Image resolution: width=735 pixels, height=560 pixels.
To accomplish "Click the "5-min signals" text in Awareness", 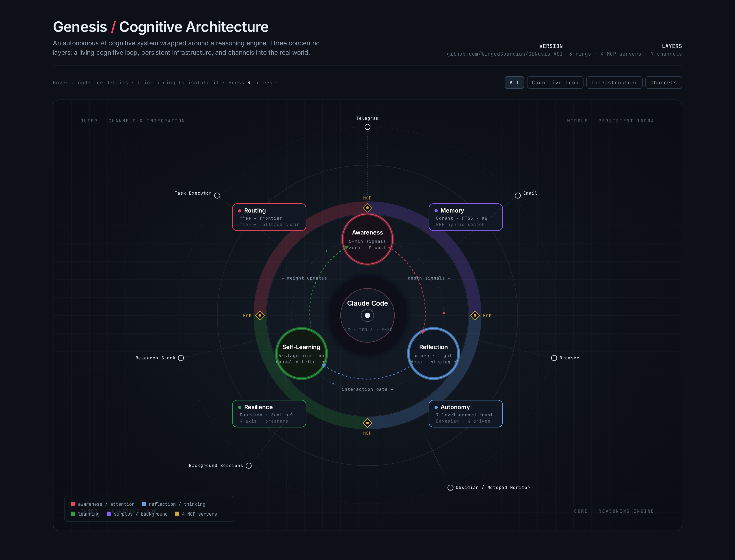I will click(x=367, y=241).
